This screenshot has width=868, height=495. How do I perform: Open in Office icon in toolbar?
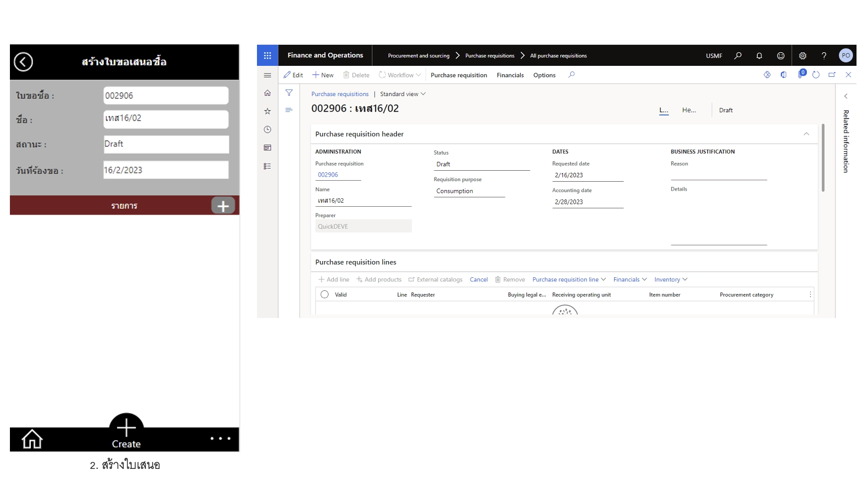point(783,75)
